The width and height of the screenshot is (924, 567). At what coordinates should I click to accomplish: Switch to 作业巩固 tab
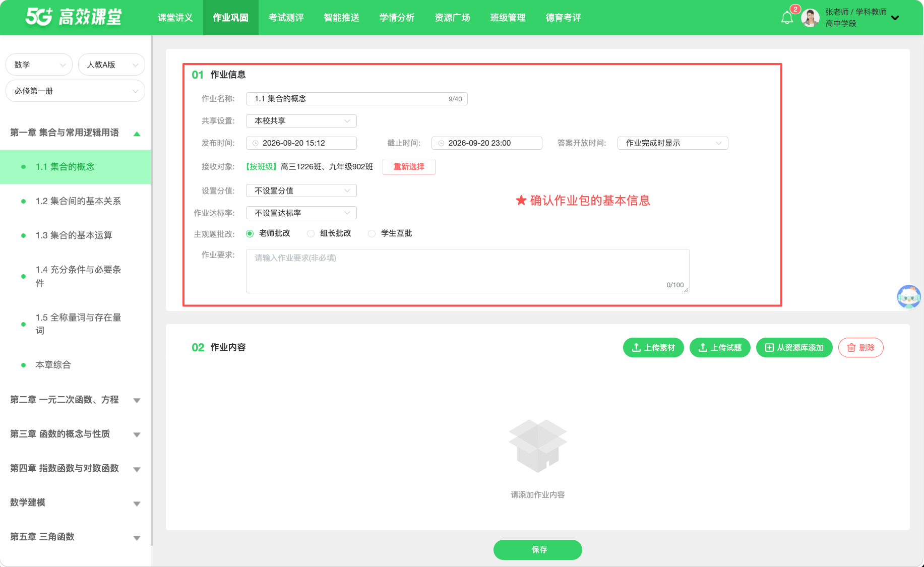[x=230, y=18]
